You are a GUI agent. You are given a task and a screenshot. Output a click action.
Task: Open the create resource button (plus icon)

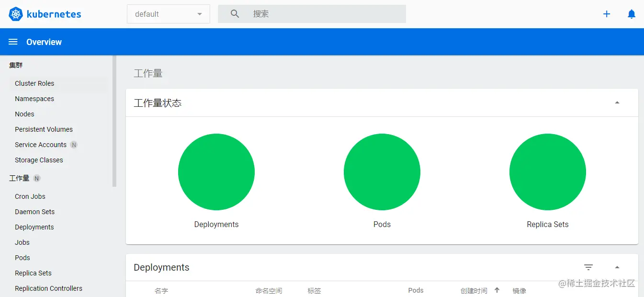[x=606, y=14]
